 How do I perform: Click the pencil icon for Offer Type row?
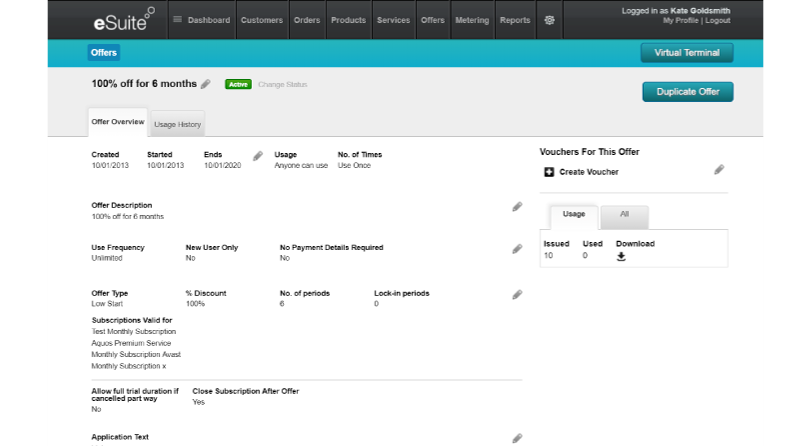[517, 295]
